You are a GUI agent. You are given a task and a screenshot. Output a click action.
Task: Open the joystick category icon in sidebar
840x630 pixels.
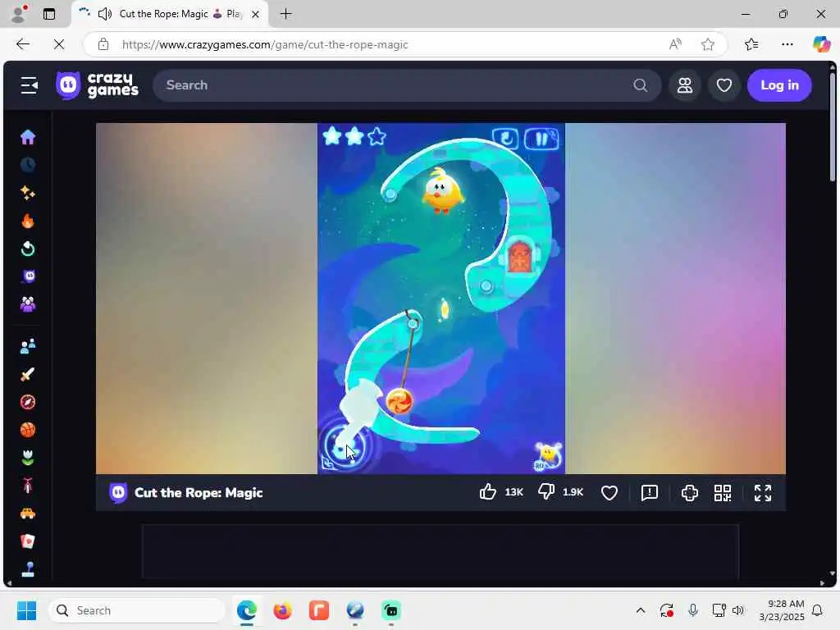(x=28, y=569)
